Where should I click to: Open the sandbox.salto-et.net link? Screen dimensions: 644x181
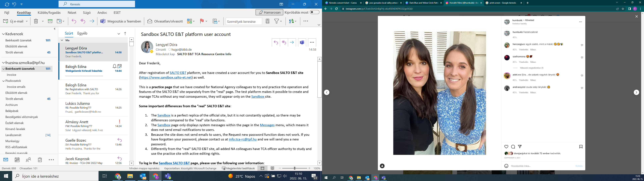[x=166, y=77]
